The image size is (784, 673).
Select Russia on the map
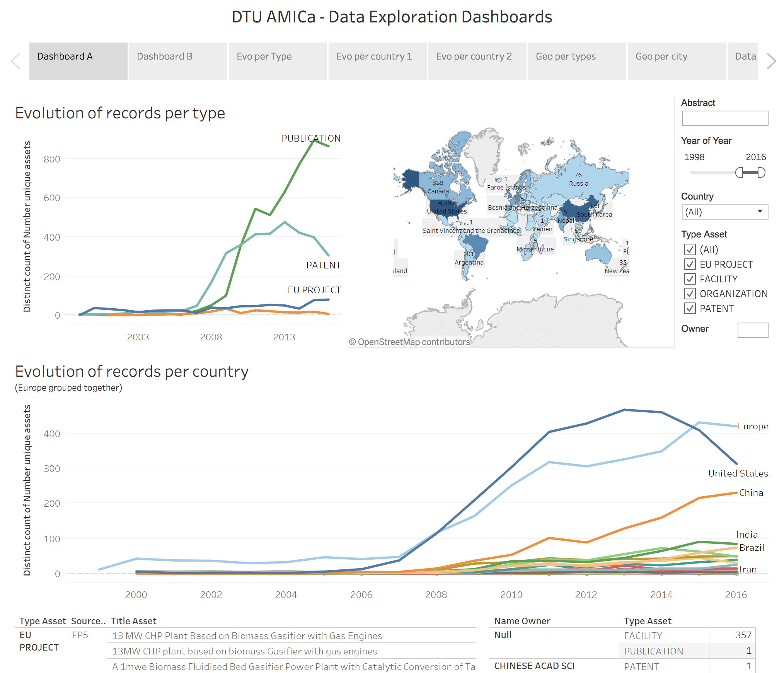(x=578, y=179)
